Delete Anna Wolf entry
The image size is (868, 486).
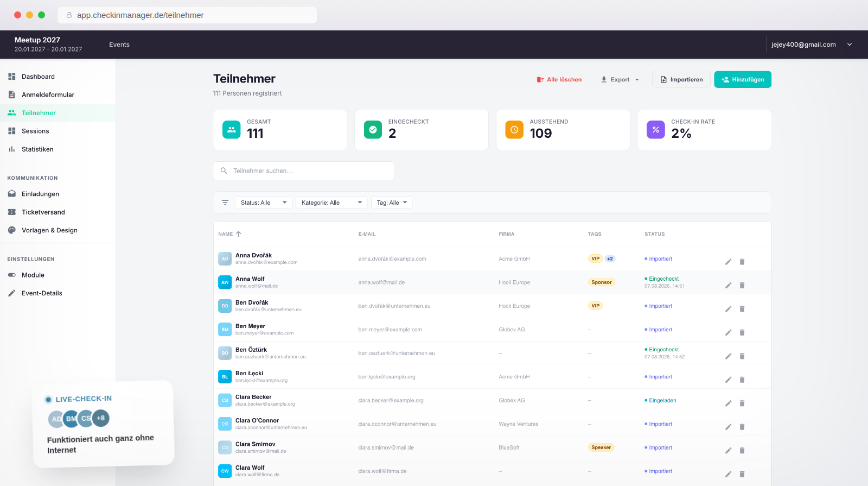click(742, 285)
